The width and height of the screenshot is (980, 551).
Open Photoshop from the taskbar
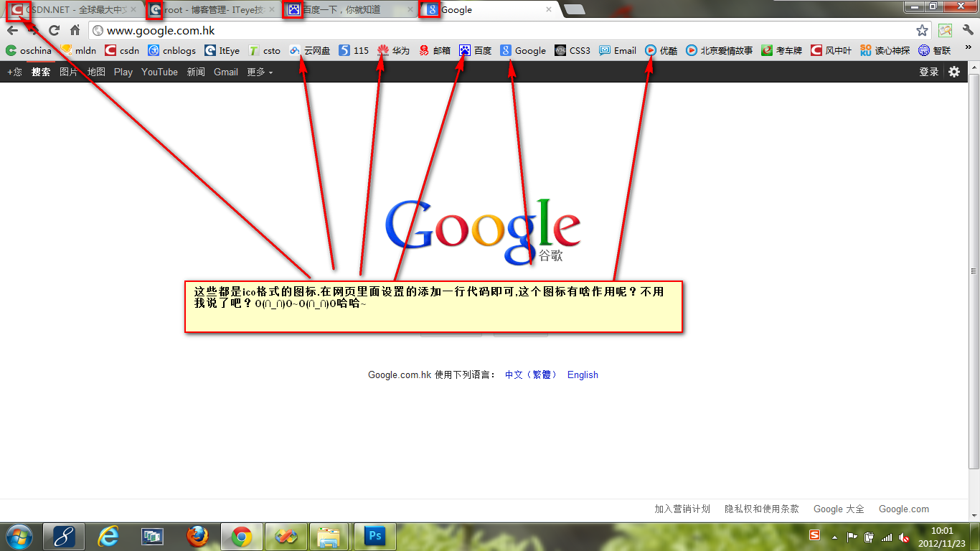tap(374, 536)
